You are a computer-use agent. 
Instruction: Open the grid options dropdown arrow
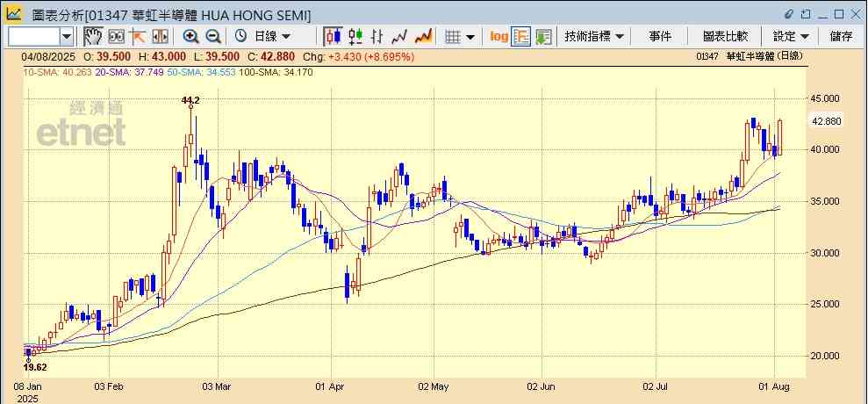[470, 37]
